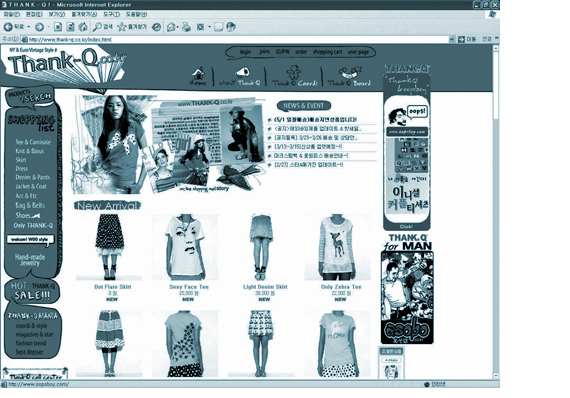Click the Only Zebra Tee product name
The width and height of the screenshot is (570, 398).
click(341, 287)
